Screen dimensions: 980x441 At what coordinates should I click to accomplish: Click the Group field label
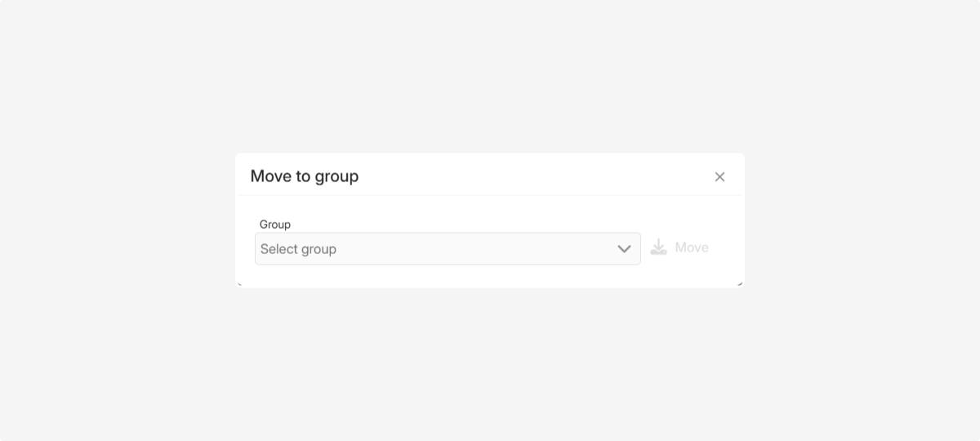coord(275,224)
